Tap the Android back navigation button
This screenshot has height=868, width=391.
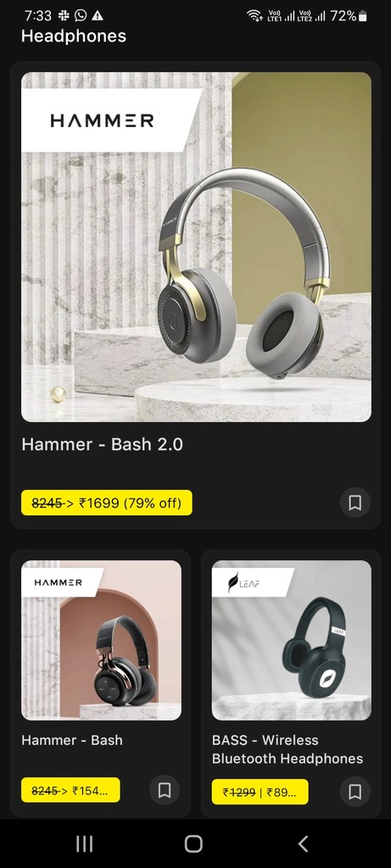click(303, 843)
